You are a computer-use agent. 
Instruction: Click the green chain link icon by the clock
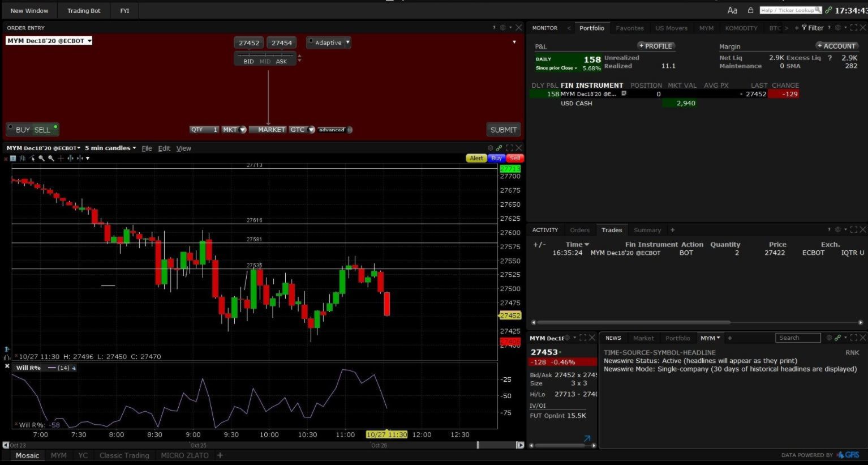coord(828,10)
